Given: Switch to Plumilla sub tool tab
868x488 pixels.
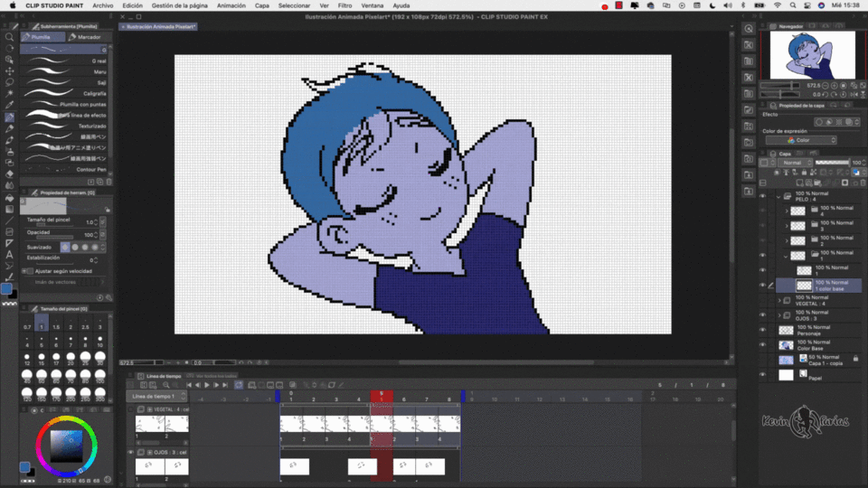Looking at the screenshot, I should tap(42, 37).
